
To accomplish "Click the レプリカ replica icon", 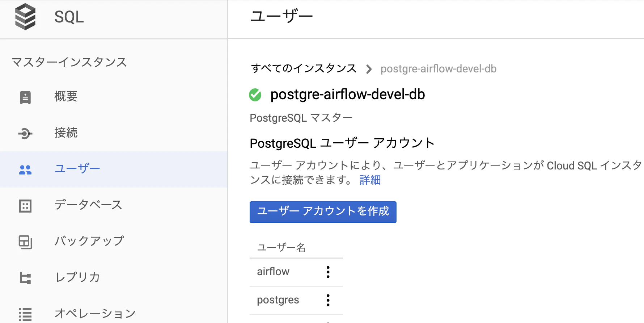I will pyautogui.click(x=25, y=278).
